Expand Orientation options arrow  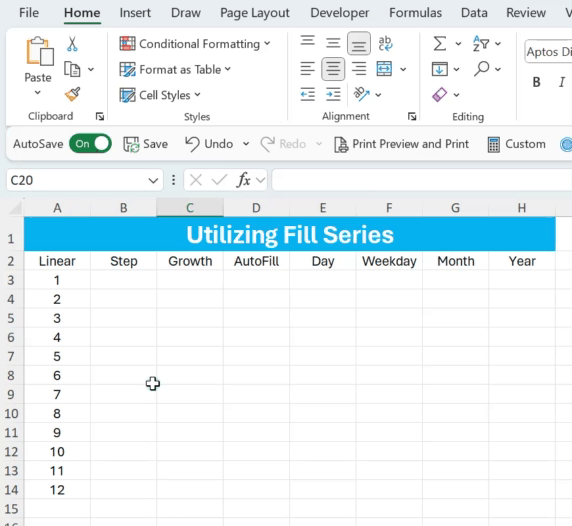tap(378, 95)
